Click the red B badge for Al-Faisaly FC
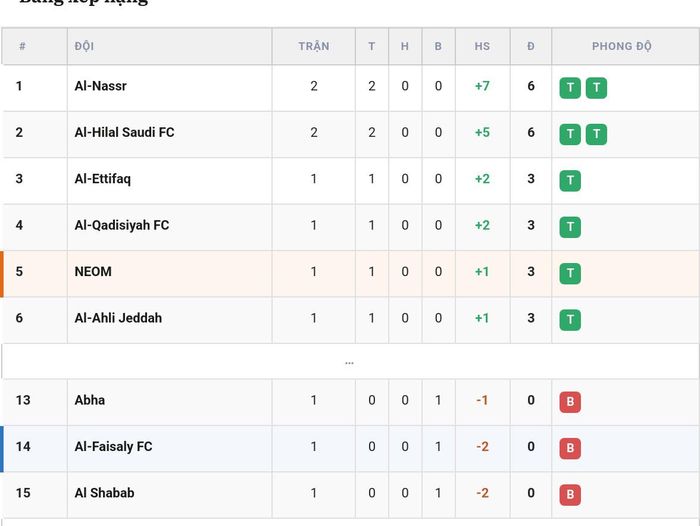The image size is (700, 526). click(570, 448)
